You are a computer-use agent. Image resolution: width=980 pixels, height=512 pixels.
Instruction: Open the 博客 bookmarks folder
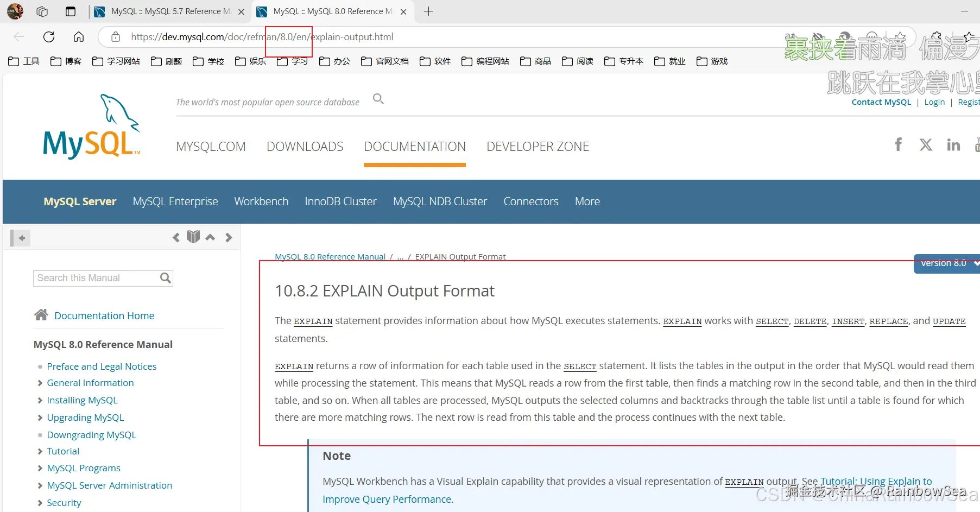click(x=66, y=61)
